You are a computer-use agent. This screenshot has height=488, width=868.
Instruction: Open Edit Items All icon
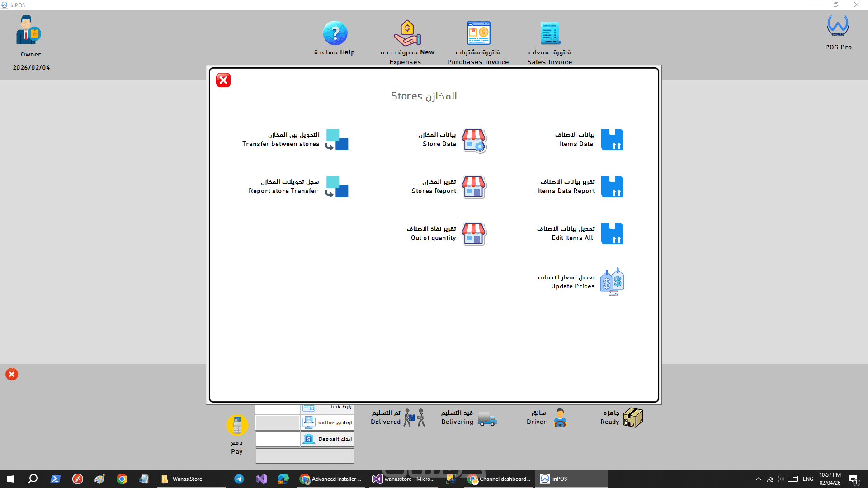(x=612, y=234)
